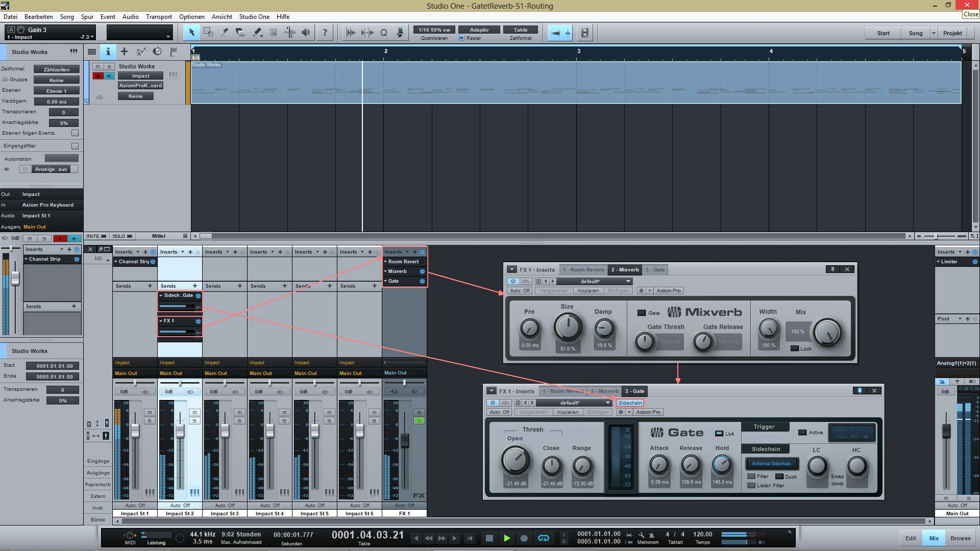The height and width of the screenshot is (551, 980).
Task: Open the Edit view button
Action: pyautogui.click(x=911, y=538)
